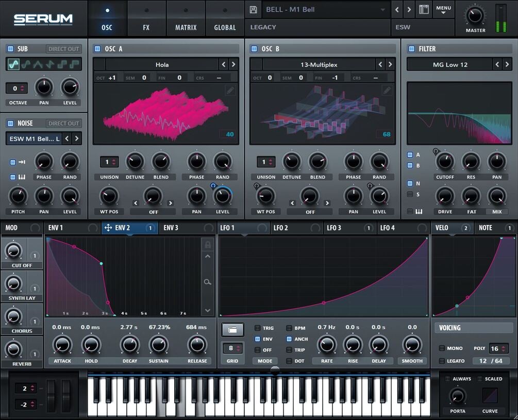
Task: Open the next filter type after MG Low 12
Action: click(506, 64)
